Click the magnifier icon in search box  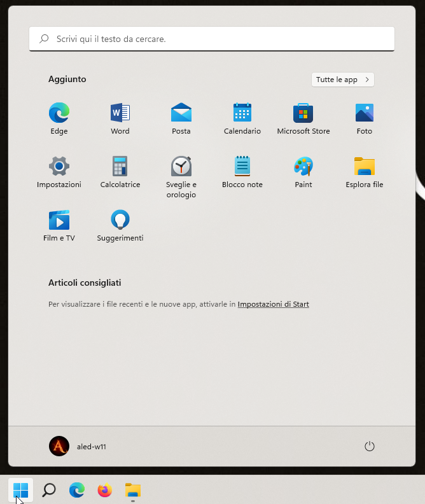coord(44,39)
